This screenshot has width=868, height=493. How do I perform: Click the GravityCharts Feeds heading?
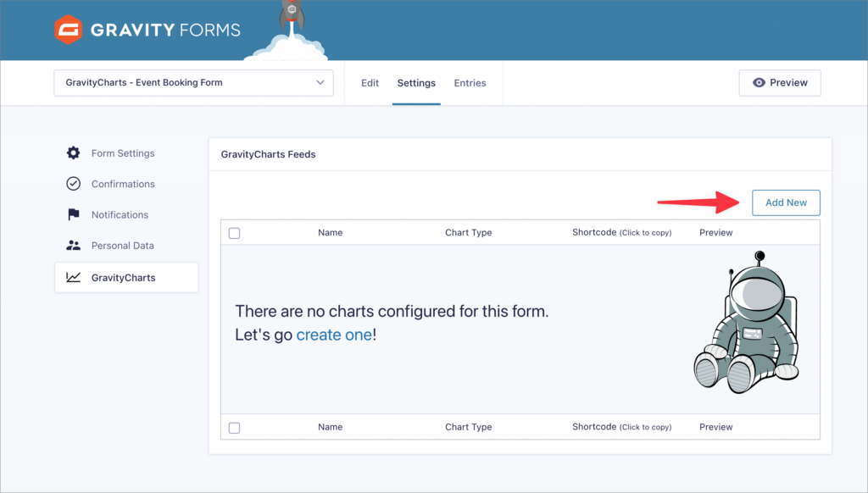tap(268, 154)
